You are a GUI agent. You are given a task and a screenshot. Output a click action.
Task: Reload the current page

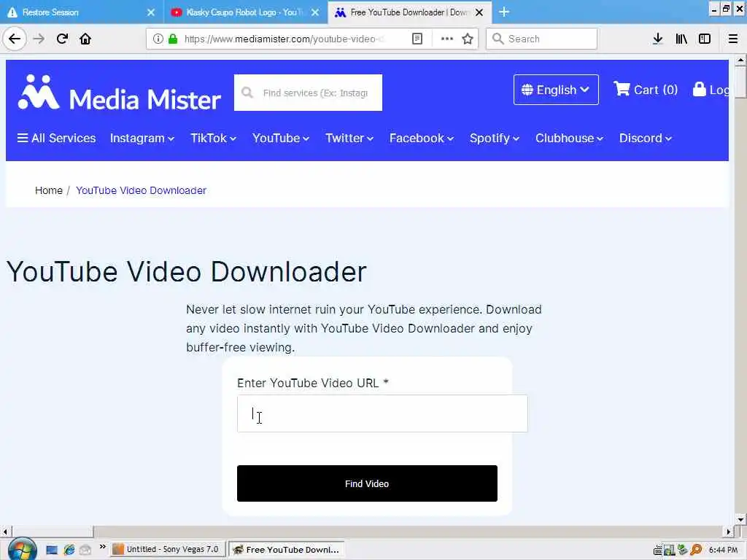[62, 39]
